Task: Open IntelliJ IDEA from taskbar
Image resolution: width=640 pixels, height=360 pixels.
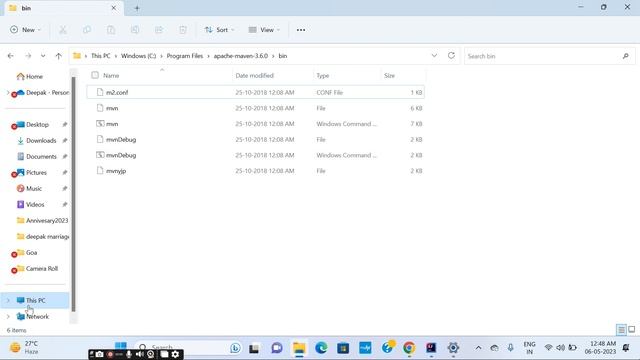Action: pyautogui.click(x=431, y=348)
